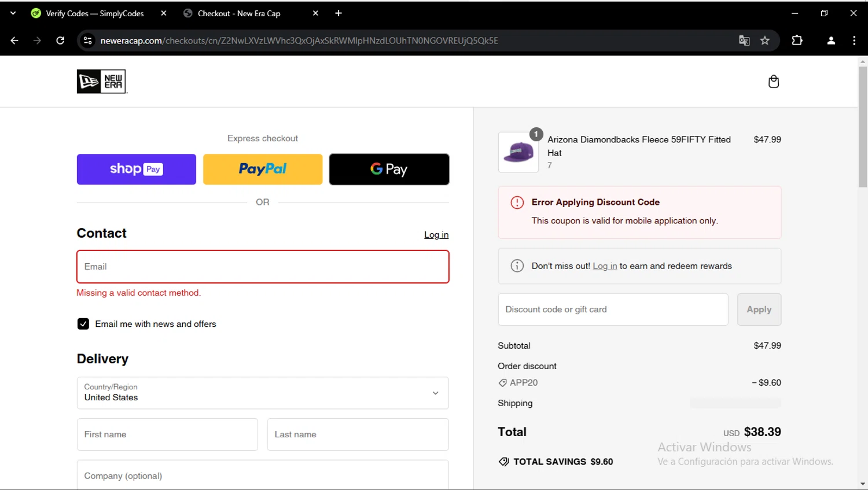
Task: Open a new browser tab
Action: (x=339, y=13)
